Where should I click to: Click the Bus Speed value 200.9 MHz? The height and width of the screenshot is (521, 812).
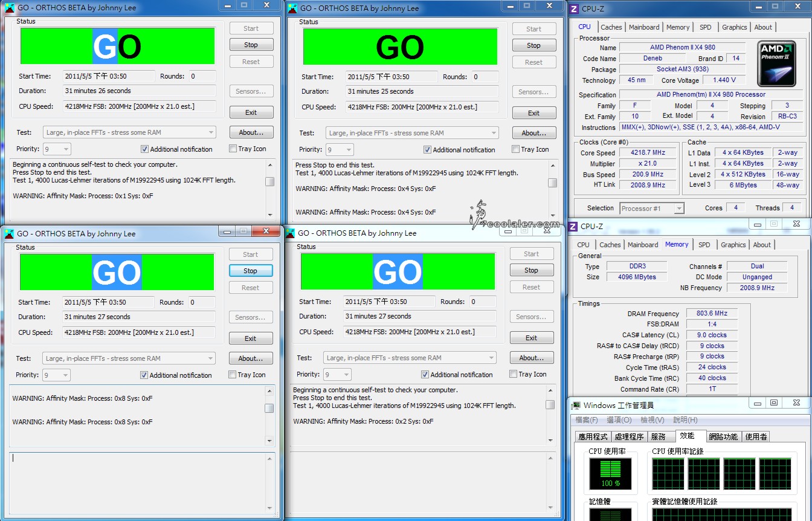click(x=648, y=175)
